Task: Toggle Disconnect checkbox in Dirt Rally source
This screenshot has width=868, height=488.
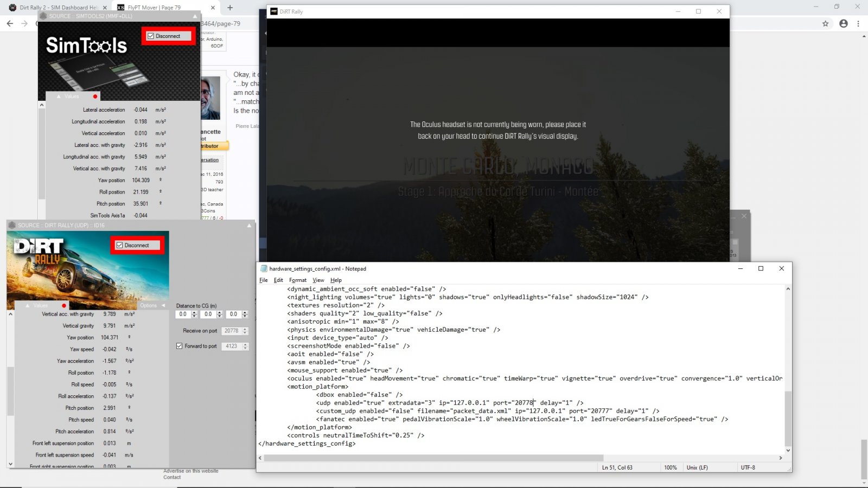Action: 120,246
